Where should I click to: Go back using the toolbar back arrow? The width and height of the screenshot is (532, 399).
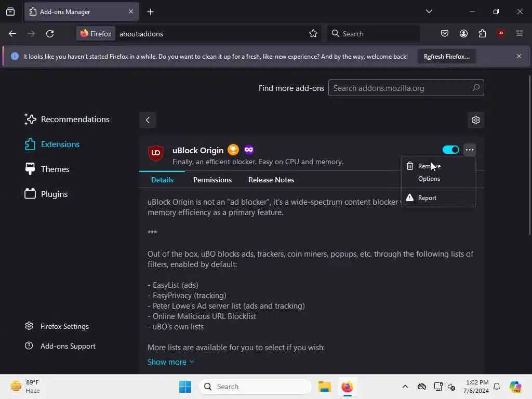pyautogui.click(x=12, y=34)
